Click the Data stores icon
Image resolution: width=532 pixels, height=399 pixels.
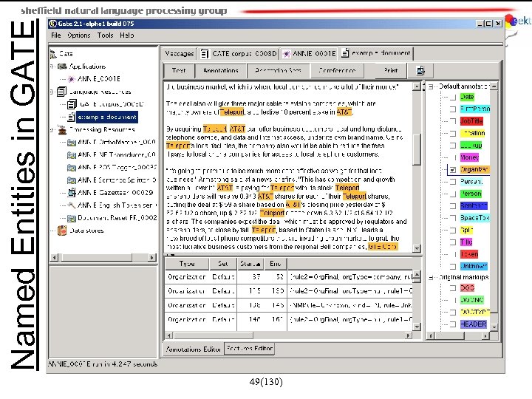pos(62,231)
